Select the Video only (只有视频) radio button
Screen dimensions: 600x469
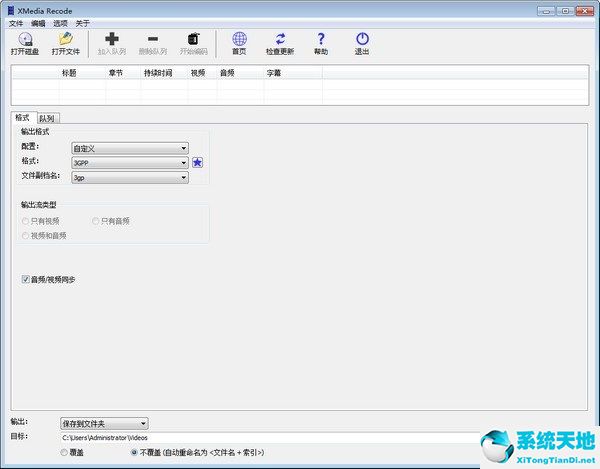click(x=25, y=221)
